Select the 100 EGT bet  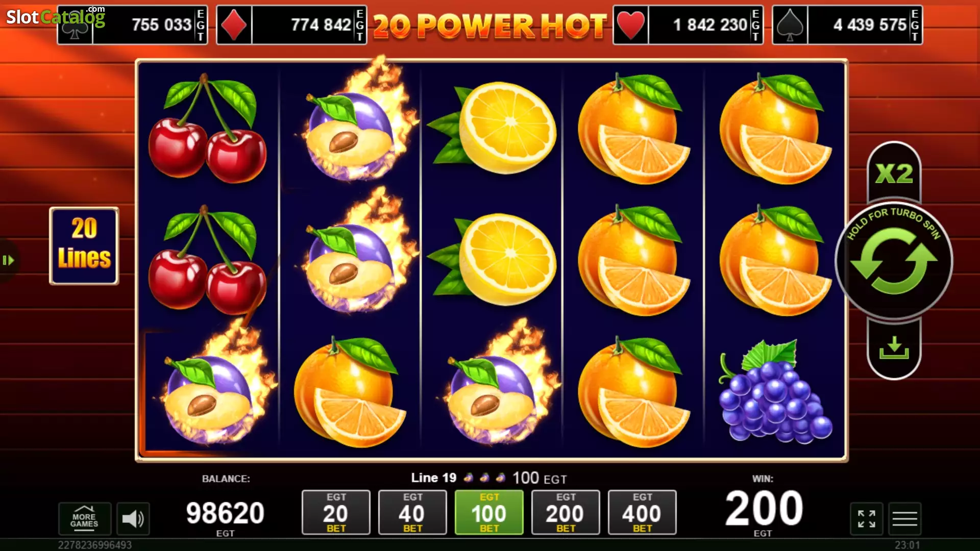(489, 512)
